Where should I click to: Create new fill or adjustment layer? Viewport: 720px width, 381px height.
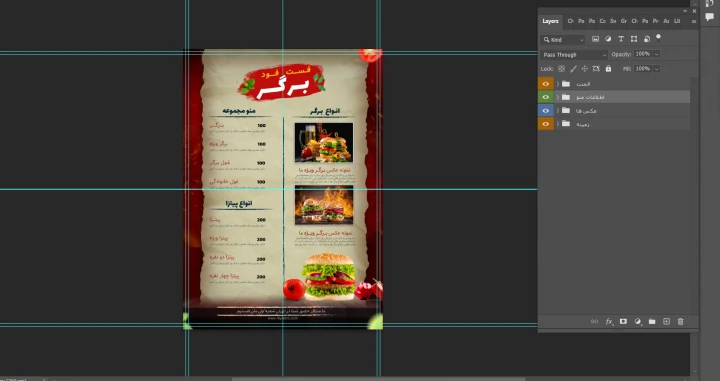point(637,322)
